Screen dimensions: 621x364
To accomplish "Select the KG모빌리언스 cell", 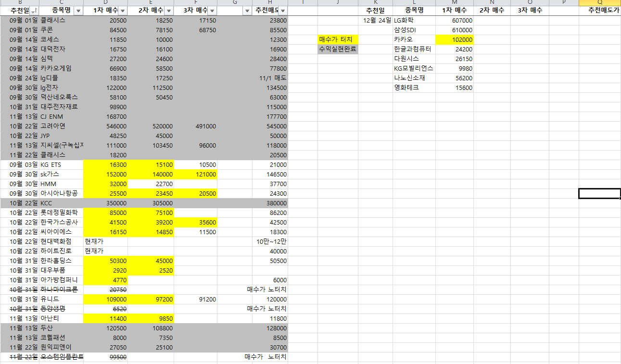I will tap(414, 68).
